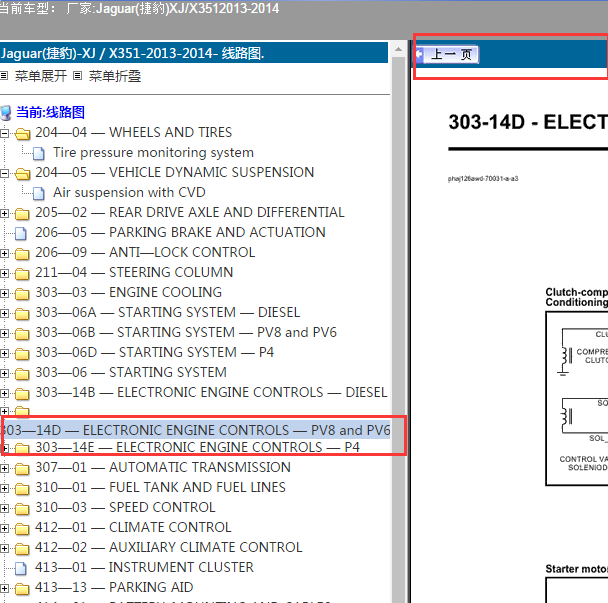Screen dimensions: 608x603
Task: Expand 413—13 PARKING AID node
Action: [4, 589]
